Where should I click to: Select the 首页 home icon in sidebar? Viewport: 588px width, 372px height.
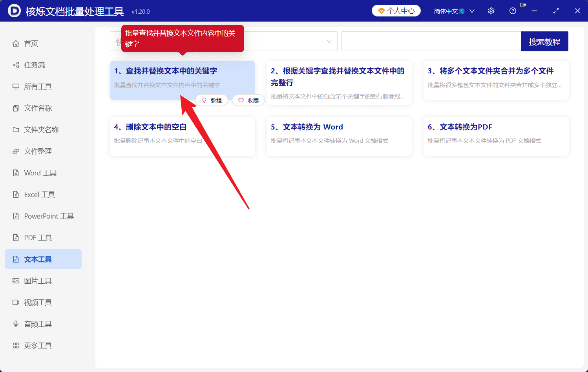(x=16, y=43)
